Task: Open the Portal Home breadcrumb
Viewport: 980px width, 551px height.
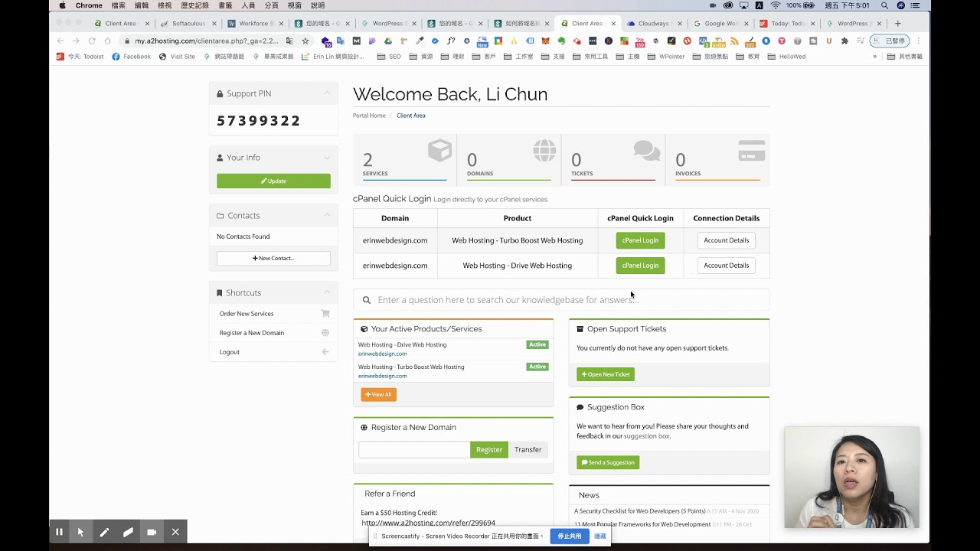Action: click(x=369, y=116)
